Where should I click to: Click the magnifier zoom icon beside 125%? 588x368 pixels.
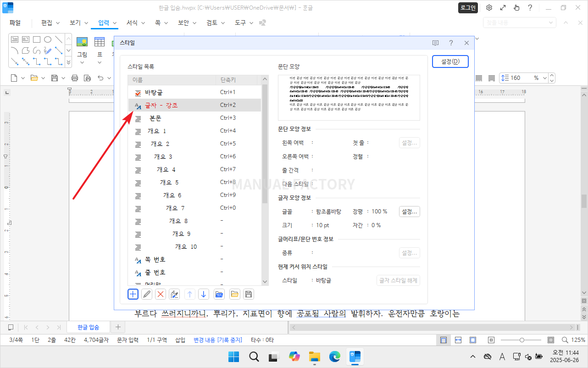tap(564, 340)
